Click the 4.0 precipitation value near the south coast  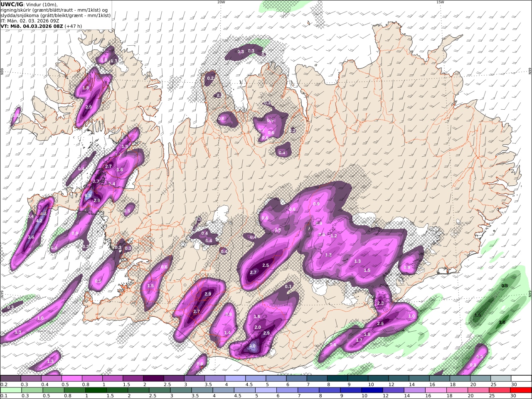point(252,346)
